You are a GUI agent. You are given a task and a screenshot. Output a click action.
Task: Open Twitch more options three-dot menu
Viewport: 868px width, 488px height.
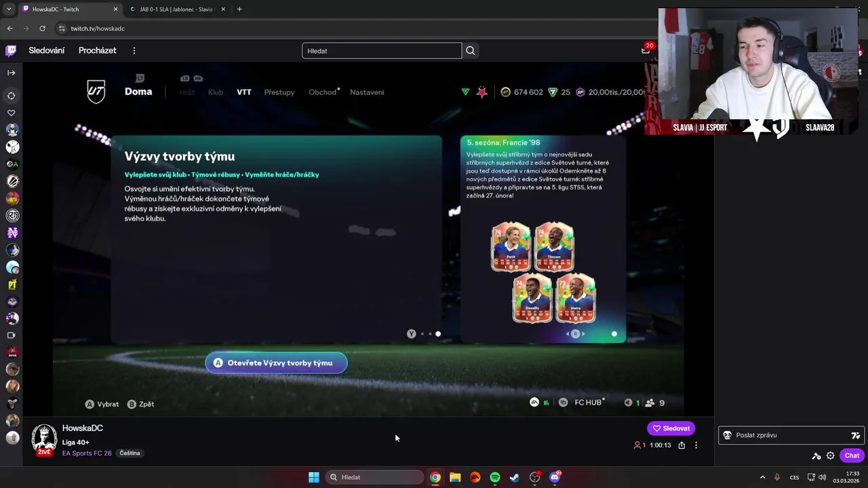pyautogui.click(x=134, y=51)
